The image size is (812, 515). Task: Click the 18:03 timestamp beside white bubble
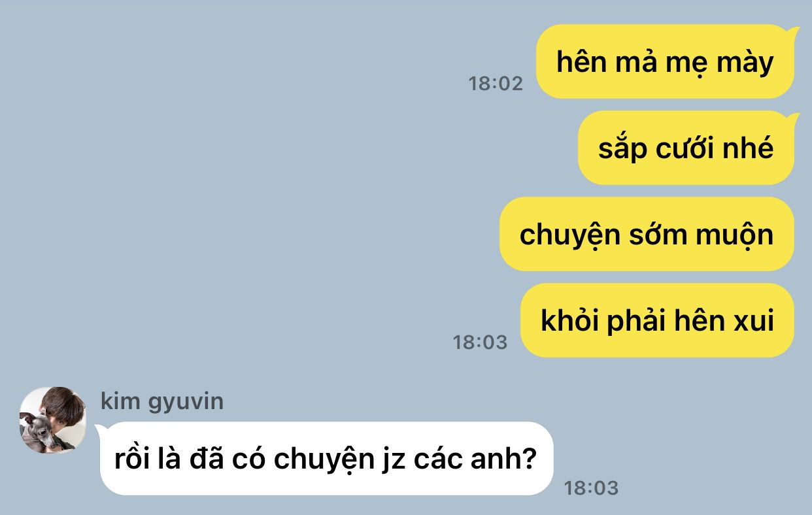[591, 488]
